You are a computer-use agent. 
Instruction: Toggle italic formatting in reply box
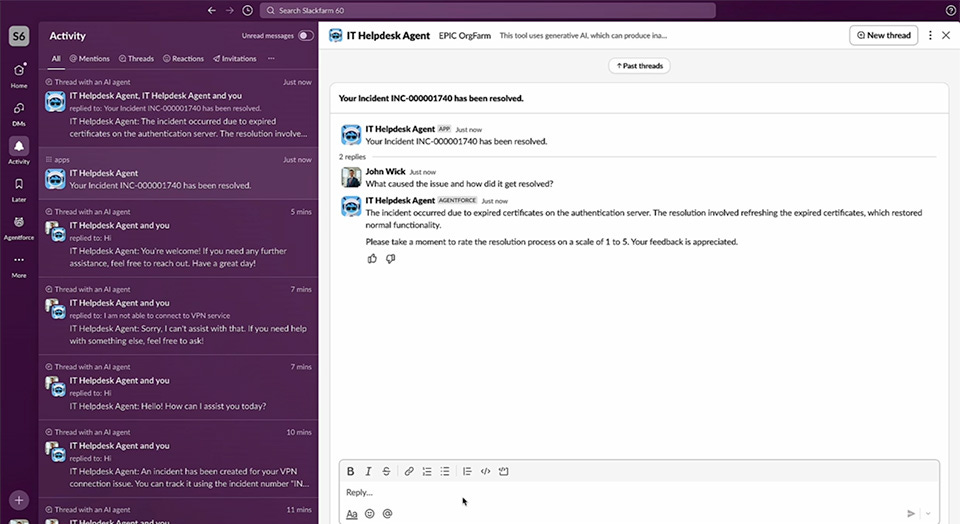point(368,471)
